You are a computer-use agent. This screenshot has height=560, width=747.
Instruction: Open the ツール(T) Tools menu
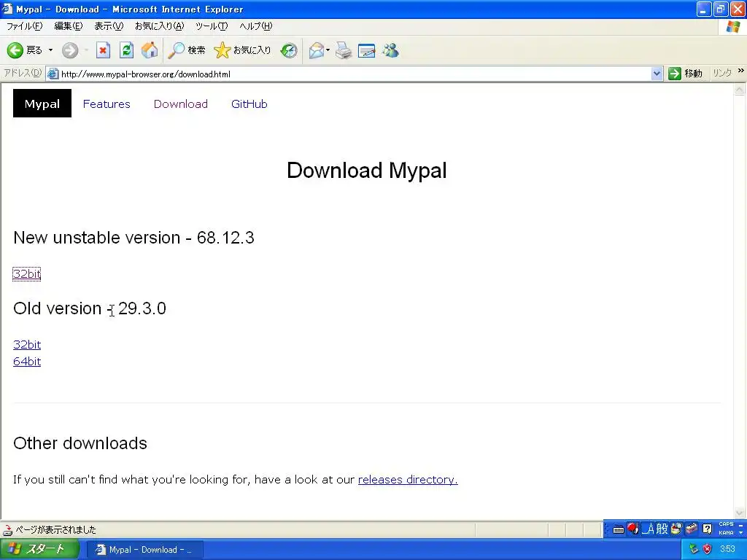point(212,26)
